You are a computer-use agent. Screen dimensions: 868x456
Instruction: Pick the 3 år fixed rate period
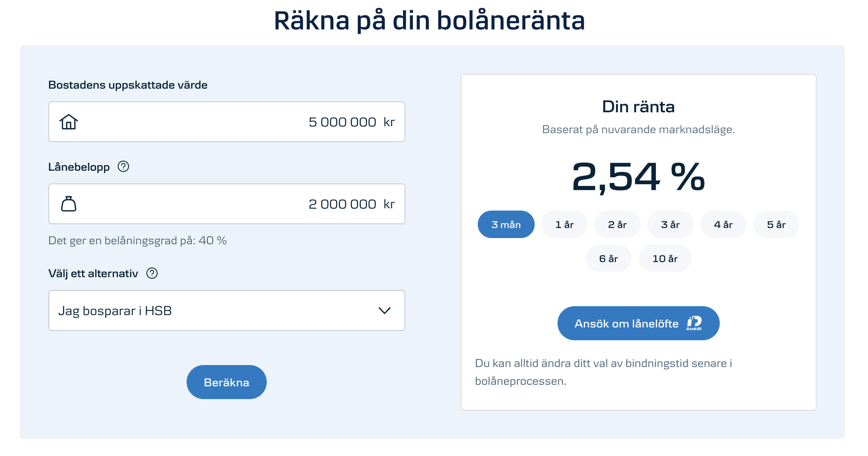coord(670,225)
